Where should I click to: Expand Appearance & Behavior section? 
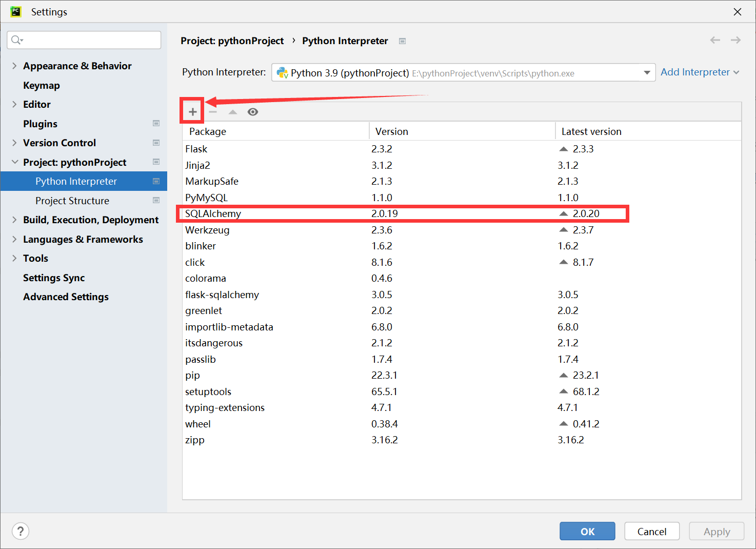[x=14, y=66]
